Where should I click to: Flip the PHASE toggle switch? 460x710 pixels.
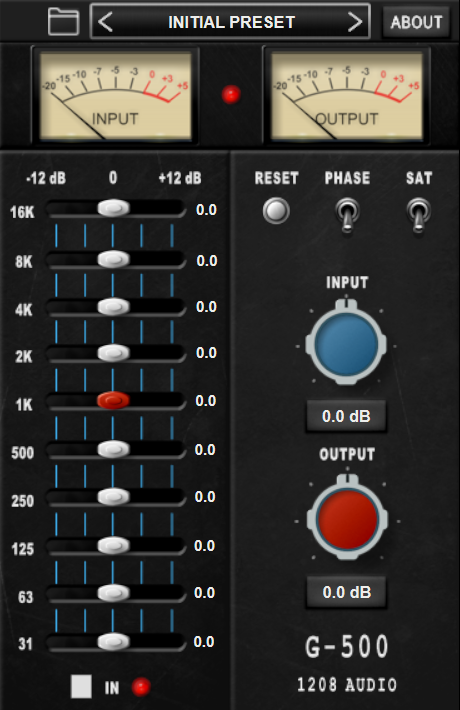(347, 215)
